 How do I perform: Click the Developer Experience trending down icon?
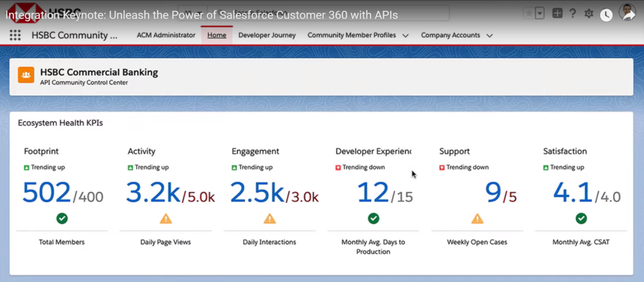[338, 167]
